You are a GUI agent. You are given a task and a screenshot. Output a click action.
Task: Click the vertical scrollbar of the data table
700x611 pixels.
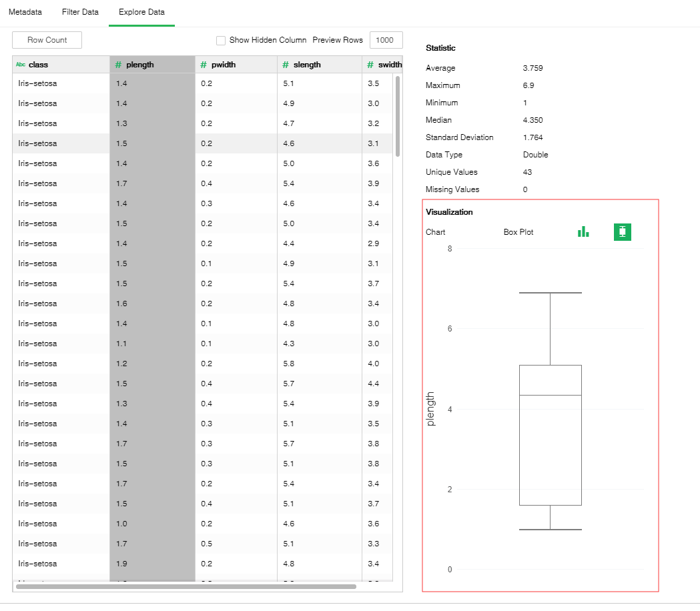click(398, 115)
